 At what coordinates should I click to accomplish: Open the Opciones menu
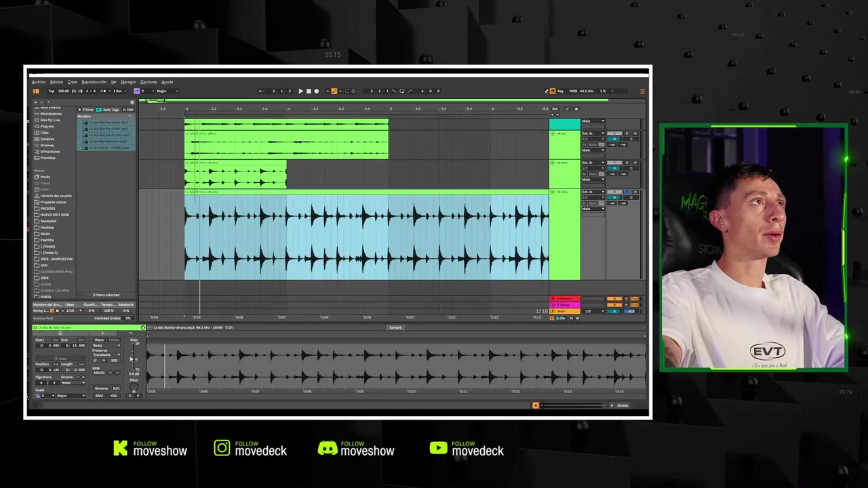point(149,82)
